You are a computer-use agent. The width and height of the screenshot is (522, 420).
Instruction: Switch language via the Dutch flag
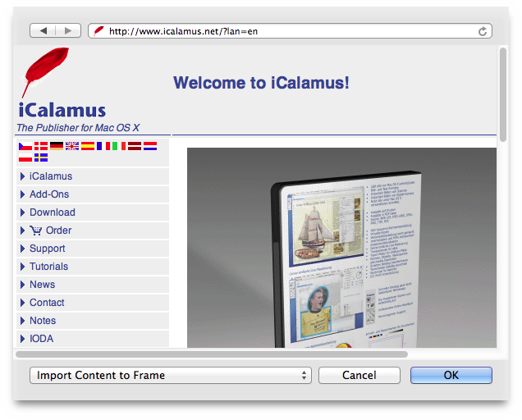(150, 146)
